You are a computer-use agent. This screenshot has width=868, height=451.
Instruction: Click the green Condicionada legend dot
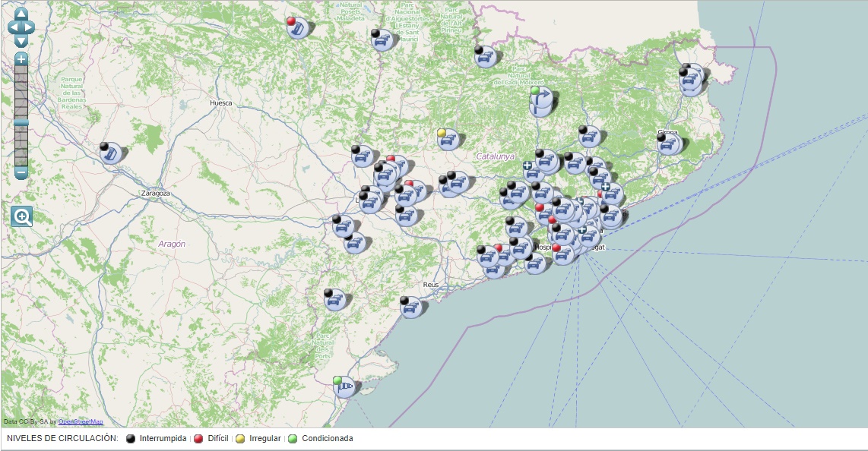(293, 439)
